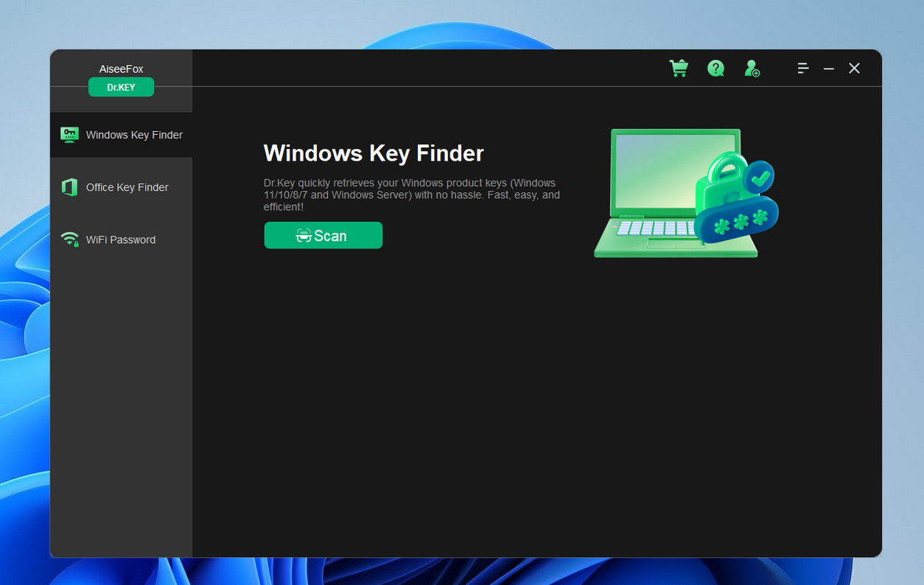Open help with the question mark bubble icon
The image size is (924, 585).
715,68
